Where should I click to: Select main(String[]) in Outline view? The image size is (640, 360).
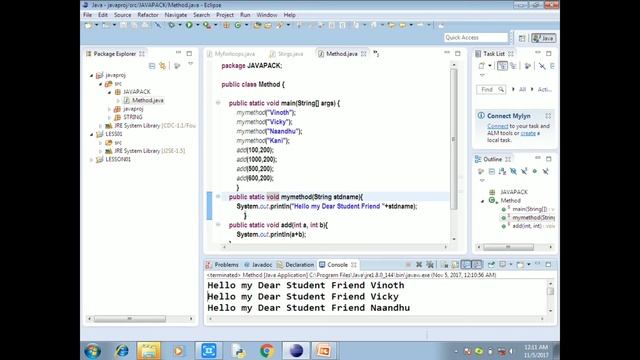[527, 209]
